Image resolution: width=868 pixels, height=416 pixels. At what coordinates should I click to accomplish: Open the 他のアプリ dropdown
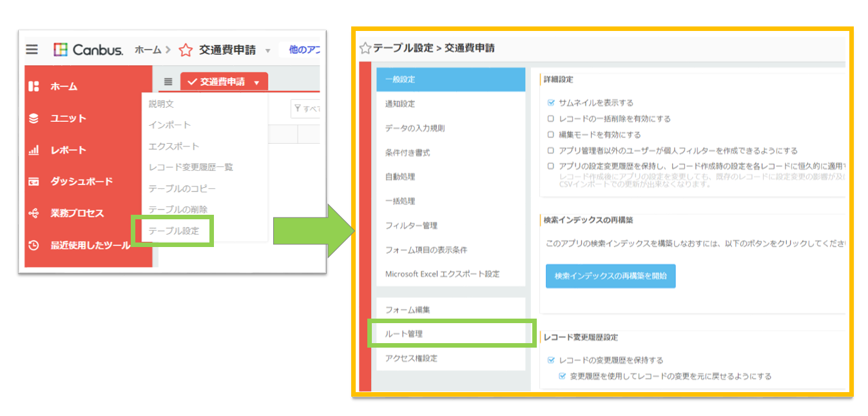303,50
